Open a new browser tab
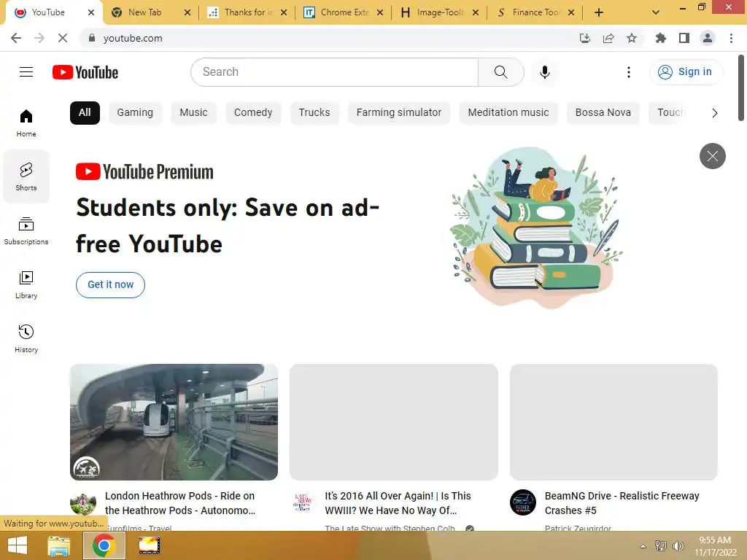Screen dimensions: 747x560 pos(599,13)
